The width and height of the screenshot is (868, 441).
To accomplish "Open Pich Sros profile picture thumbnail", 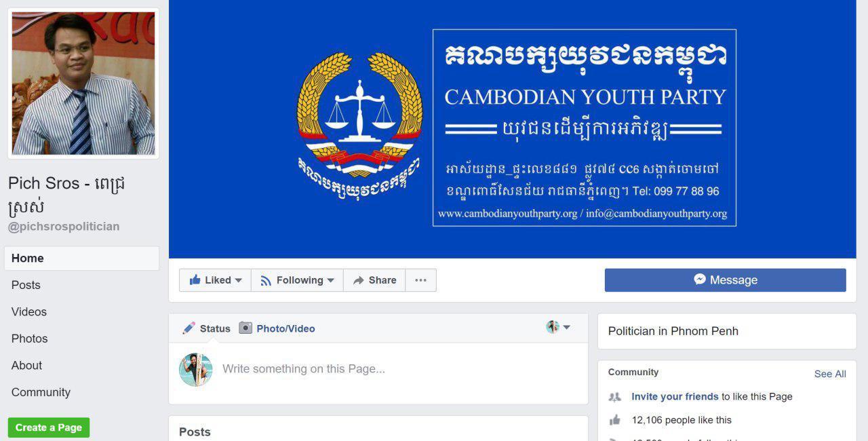I will click(x=83, y=83).
